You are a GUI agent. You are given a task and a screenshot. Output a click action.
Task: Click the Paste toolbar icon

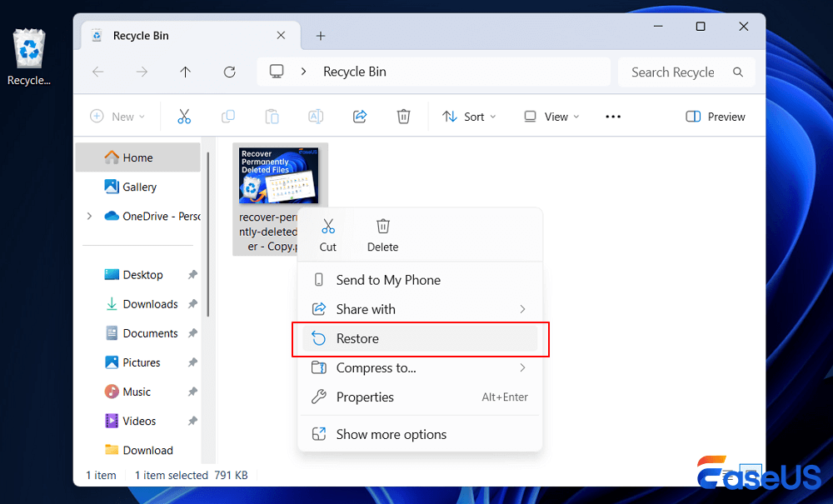pyautogui.click(x=272, y=116)
